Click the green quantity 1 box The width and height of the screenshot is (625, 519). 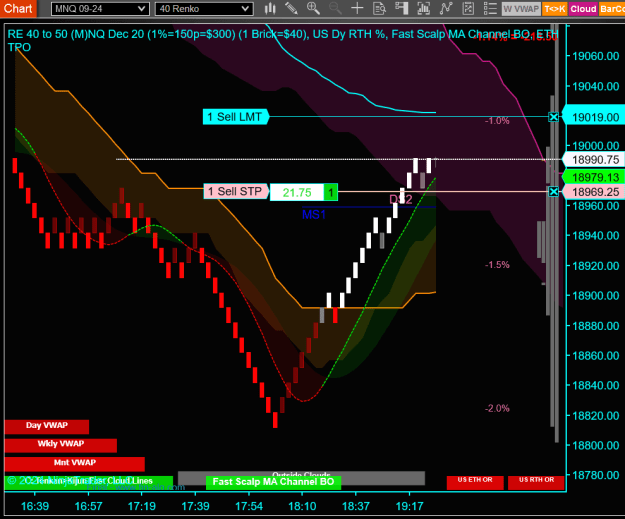(x=331, y=192)
